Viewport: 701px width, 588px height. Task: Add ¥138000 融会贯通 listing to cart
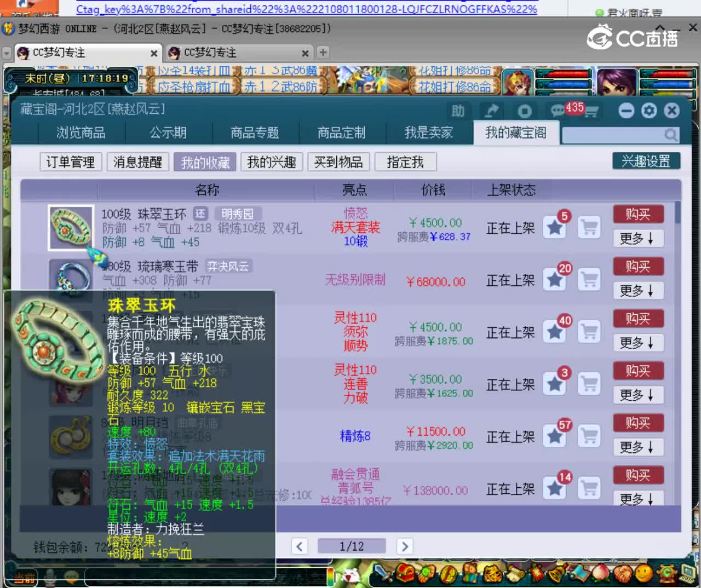pyautogui.click(x=589, y=488)
